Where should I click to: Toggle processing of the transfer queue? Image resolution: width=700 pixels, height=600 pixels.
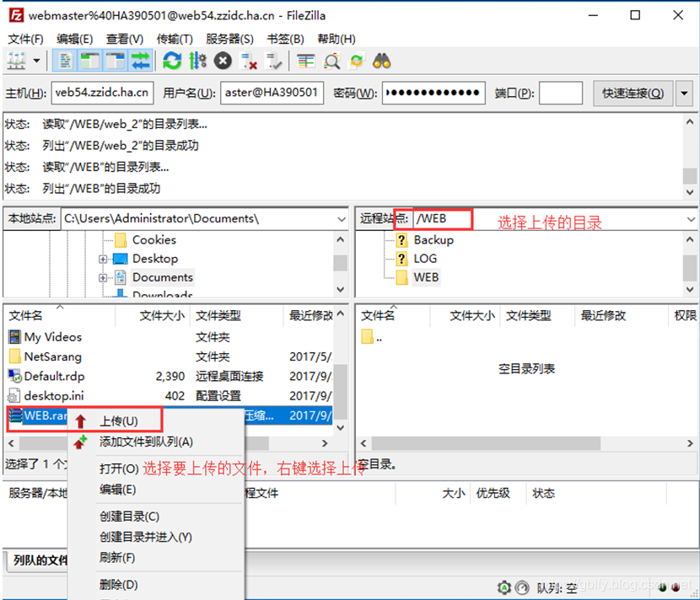coord(197,61)
